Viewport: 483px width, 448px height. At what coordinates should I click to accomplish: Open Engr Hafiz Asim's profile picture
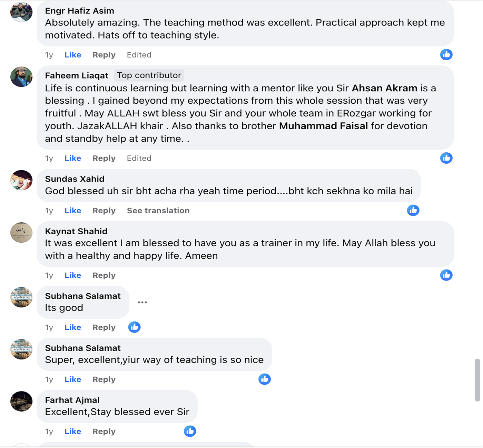[x=21, y=12]
